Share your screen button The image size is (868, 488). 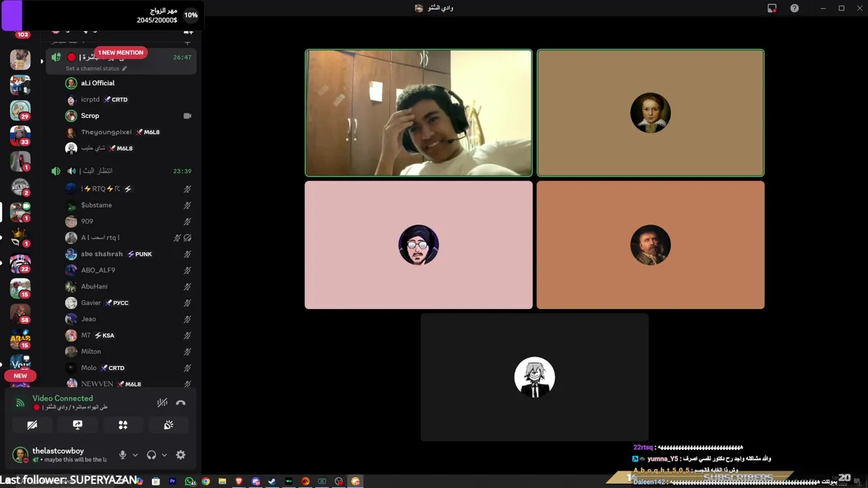[x=77, y=425]
